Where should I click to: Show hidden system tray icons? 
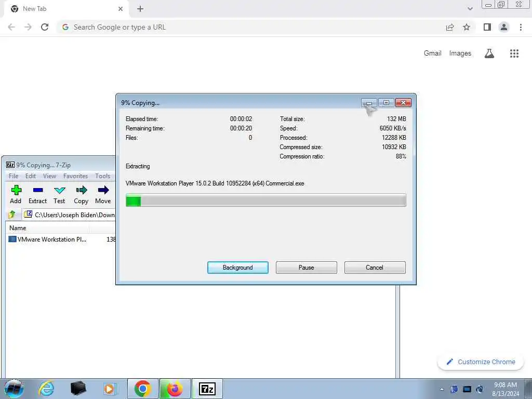point(442,389)
